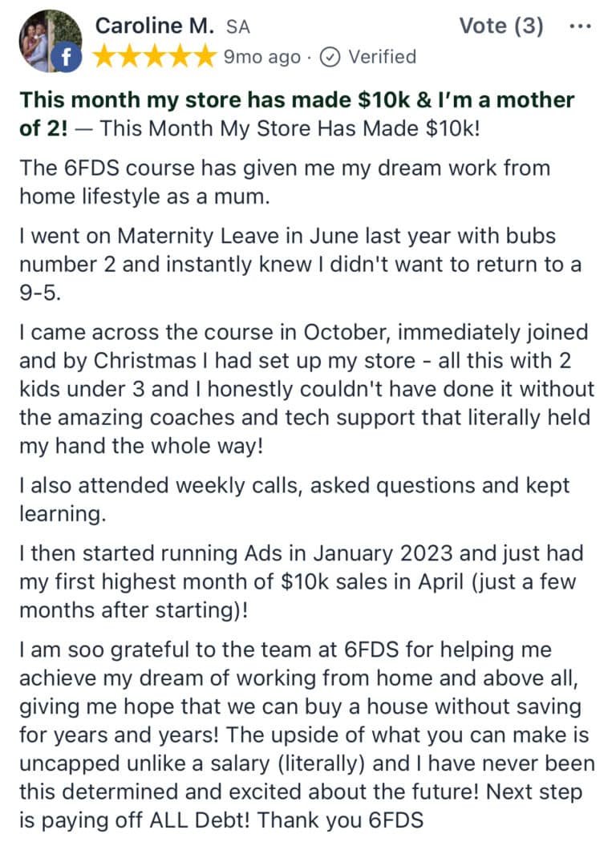Click the bold review title text
The height and width of the screenshot is (846, 616).
297,114
